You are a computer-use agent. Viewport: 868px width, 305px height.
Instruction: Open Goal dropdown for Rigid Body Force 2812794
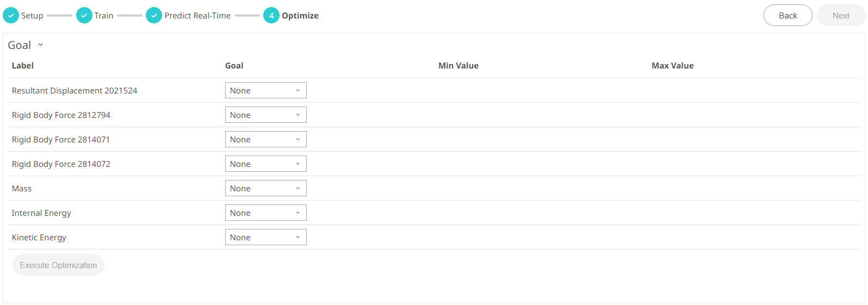point(265,115)
